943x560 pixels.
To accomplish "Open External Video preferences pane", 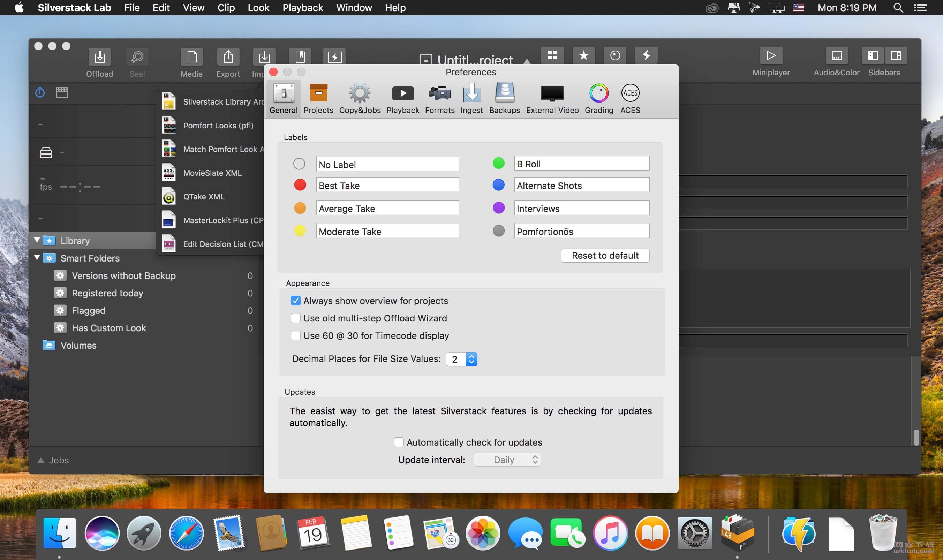I will tap(552, 98).
